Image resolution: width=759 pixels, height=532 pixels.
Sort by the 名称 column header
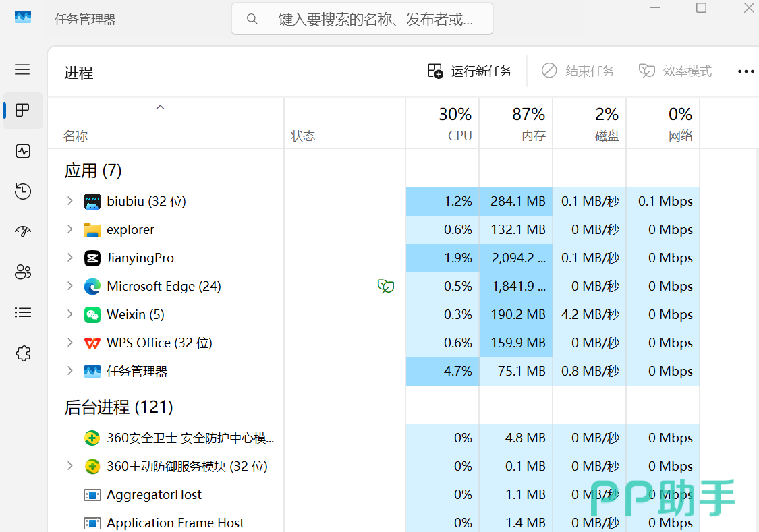point(165,123)
